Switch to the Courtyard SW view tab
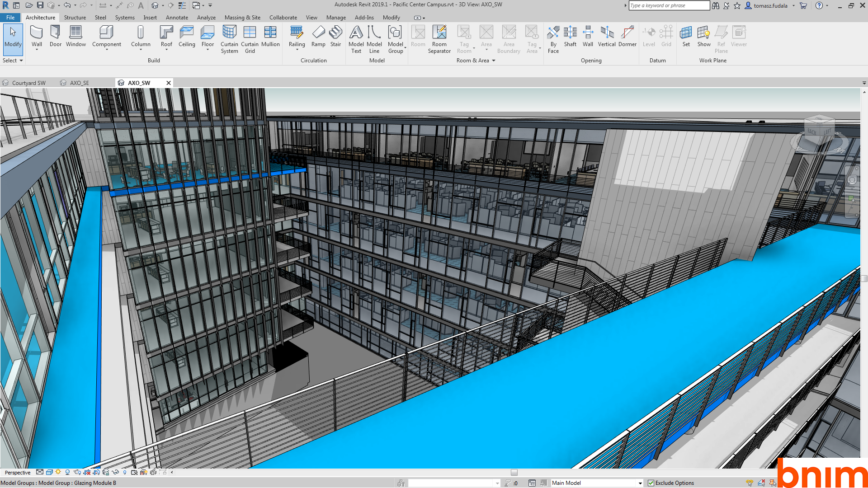This screenshot has height=488, width=868. (28, 83)
